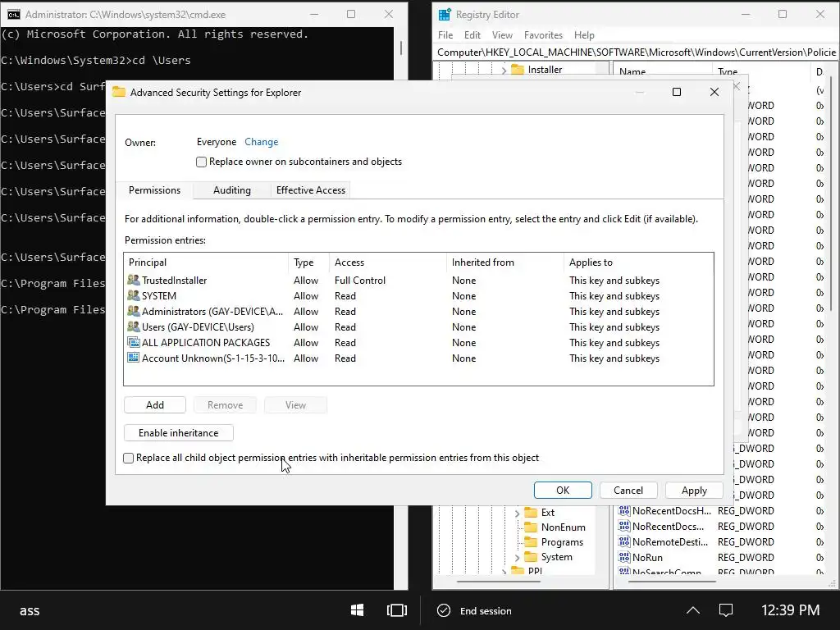840x630 pixels.
Task: Click the cmd window vertical scrollbar
Action: point(401,47)
